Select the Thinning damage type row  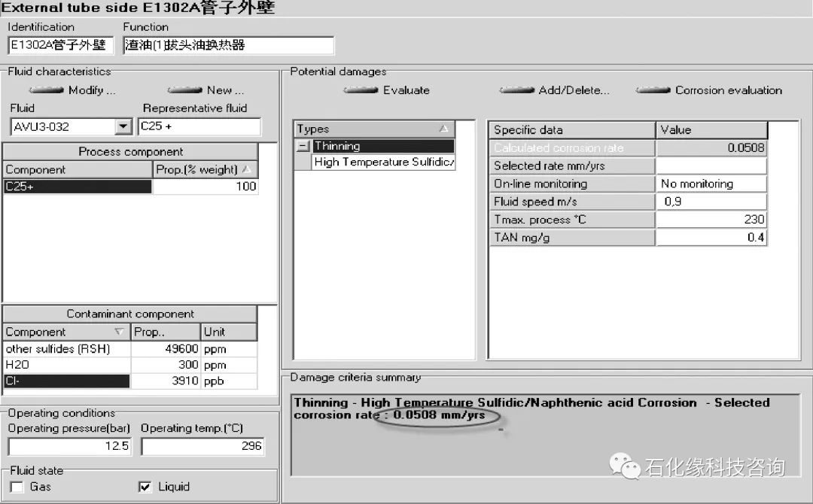point(383,146)
